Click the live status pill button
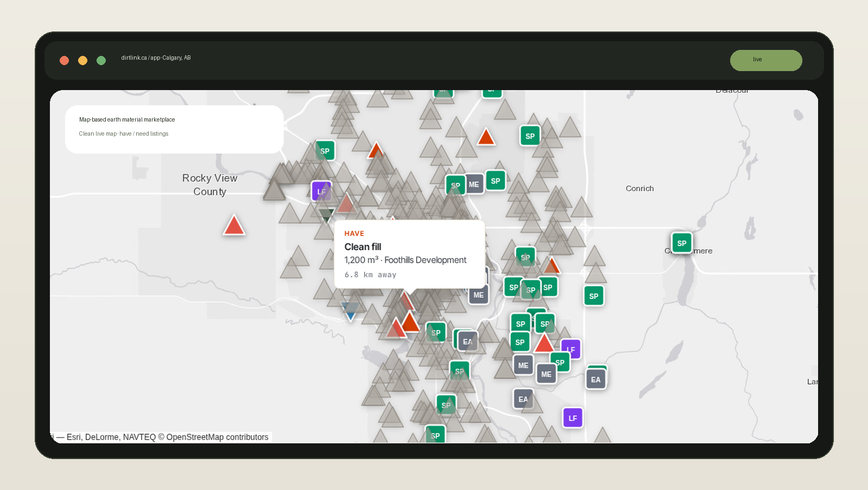 [x=765, y=60]
